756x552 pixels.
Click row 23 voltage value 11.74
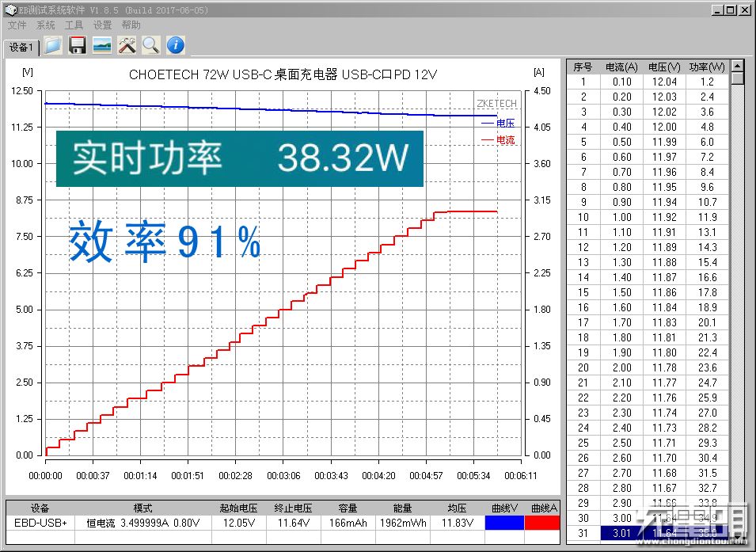[x=664, y=413]
